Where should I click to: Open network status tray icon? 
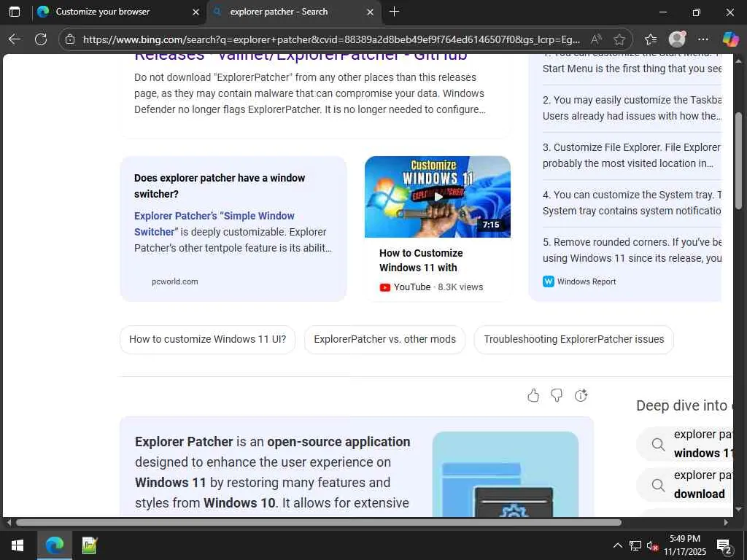(635, 545)
